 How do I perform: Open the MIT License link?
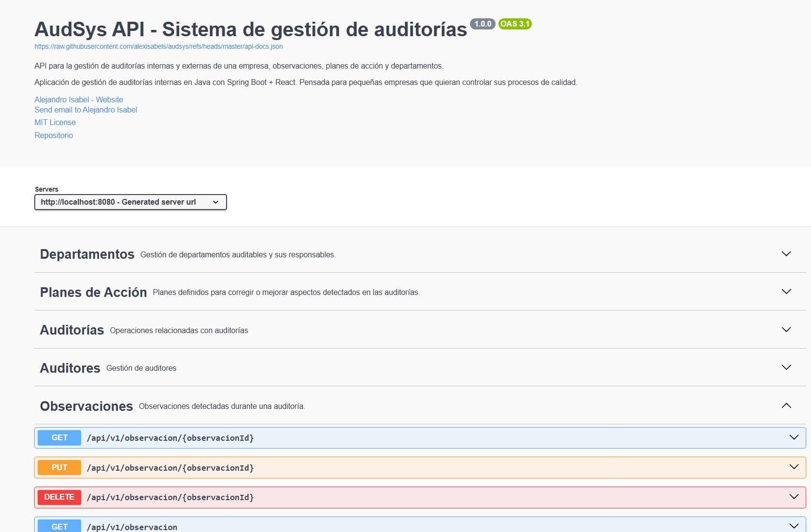coord(55,122)
